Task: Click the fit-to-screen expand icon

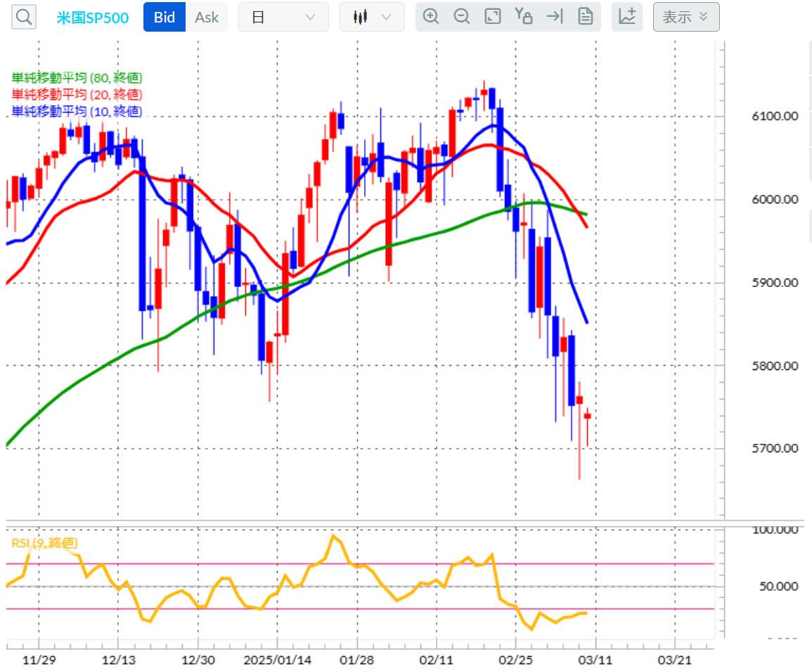Action: [493, 17]
